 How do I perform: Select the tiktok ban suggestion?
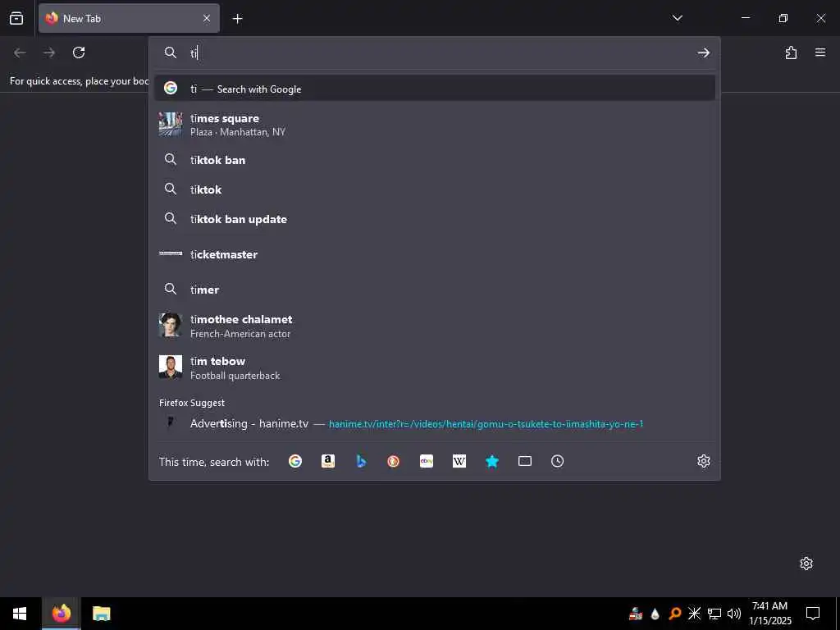coord(435,160)
